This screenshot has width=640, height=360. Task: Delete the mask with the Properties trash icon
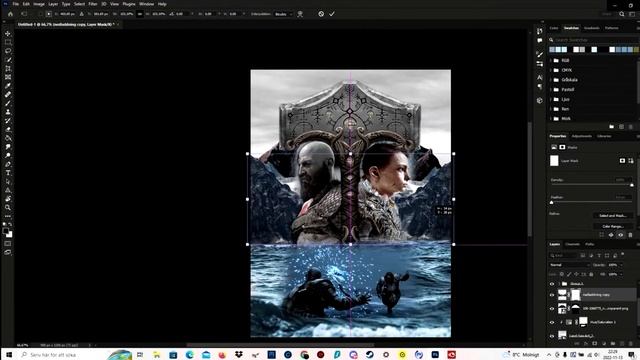click(630, 235)
